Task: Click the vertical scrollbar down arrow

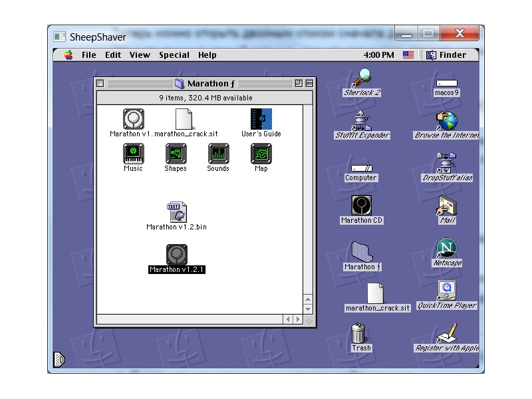Action: click(x=308, y=309)
